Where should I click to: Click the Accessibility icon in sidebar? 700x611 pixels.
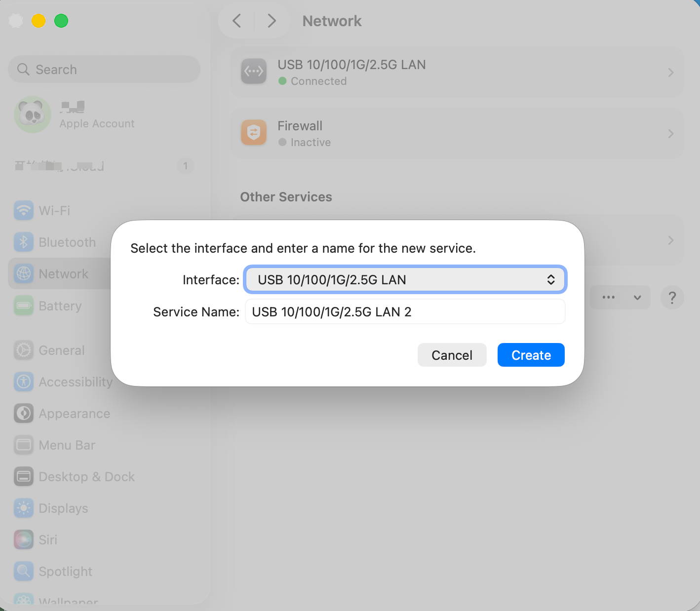[x=24, y=382]
